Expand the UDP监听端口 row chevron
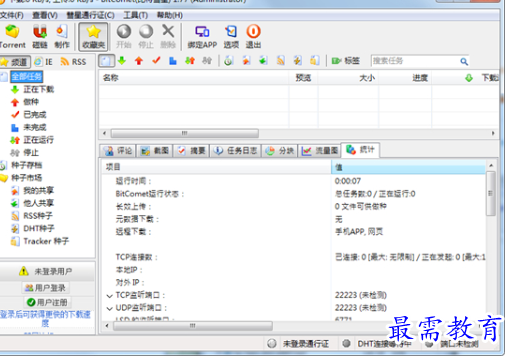The width and height of the screenshot is (510, 360). tap(109, 308)
